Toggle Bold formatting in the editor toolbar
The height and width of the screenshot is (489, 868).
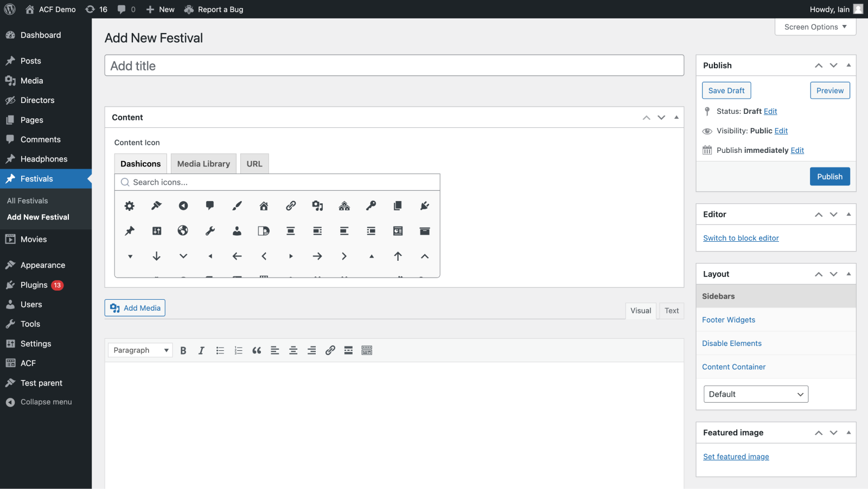click(x=183, y=350)
